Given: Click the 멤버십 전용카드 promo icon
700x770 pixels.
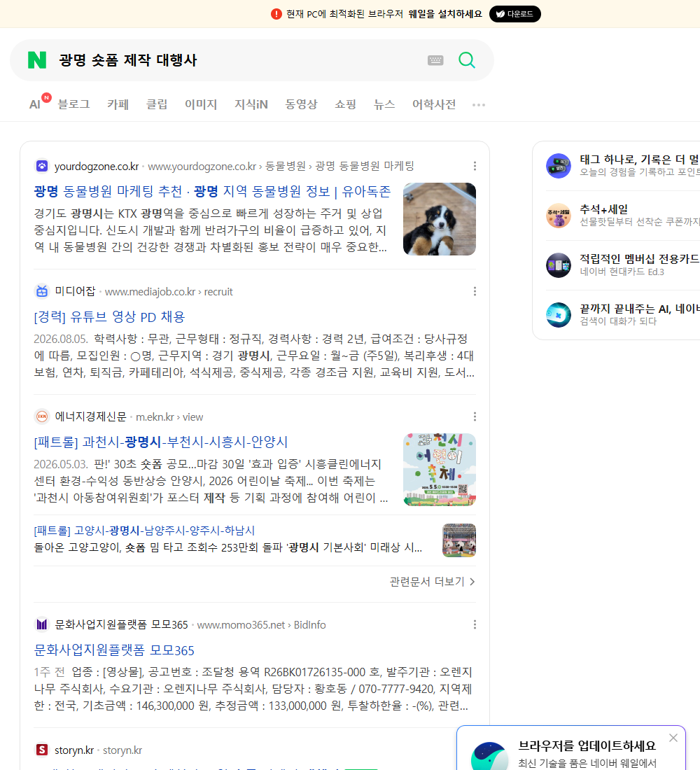Looking at the screenshot, I should (559, 265).
